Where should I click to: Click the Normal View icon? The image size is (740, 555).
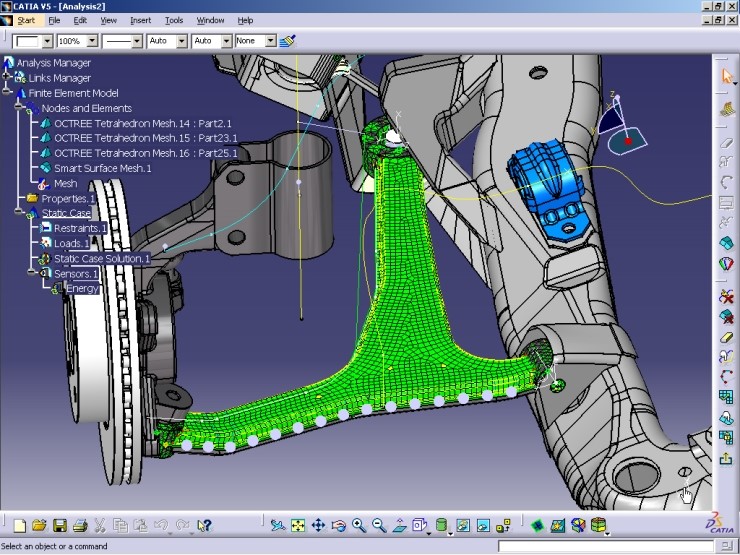[x=400, y=525]
